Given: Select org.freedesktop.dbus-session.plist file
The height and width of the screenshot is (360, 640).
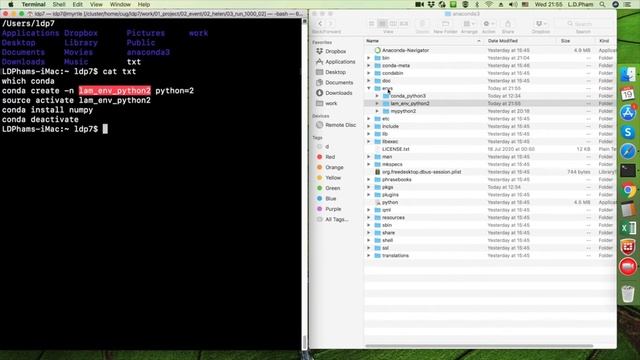Looking at the screenshot, I should coord(490,172).
